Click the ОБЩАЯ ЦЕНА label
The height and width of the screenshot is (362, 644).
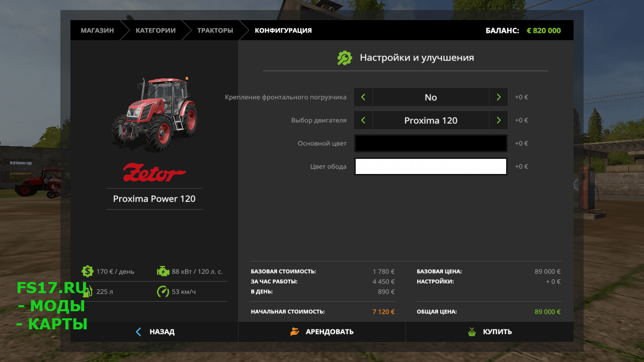tap(437, 312)
